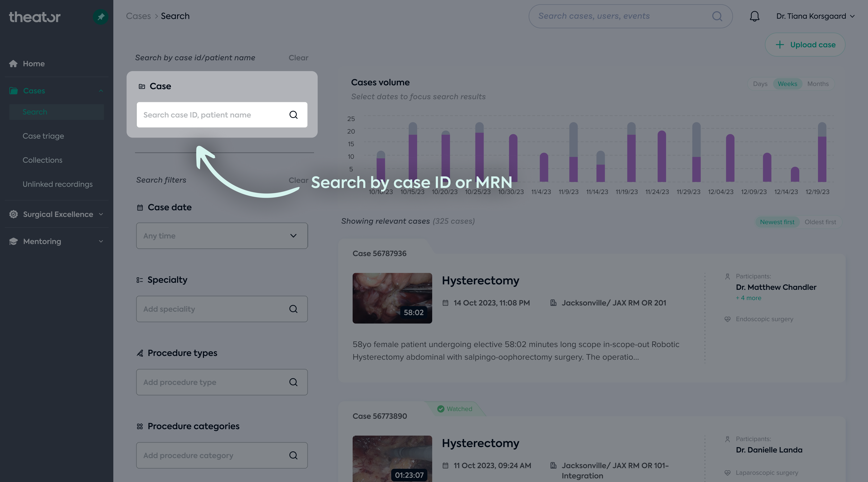This screenshot has width=868, height=482.
Task: Click the plus icon on Upload case
Action: 780,45
